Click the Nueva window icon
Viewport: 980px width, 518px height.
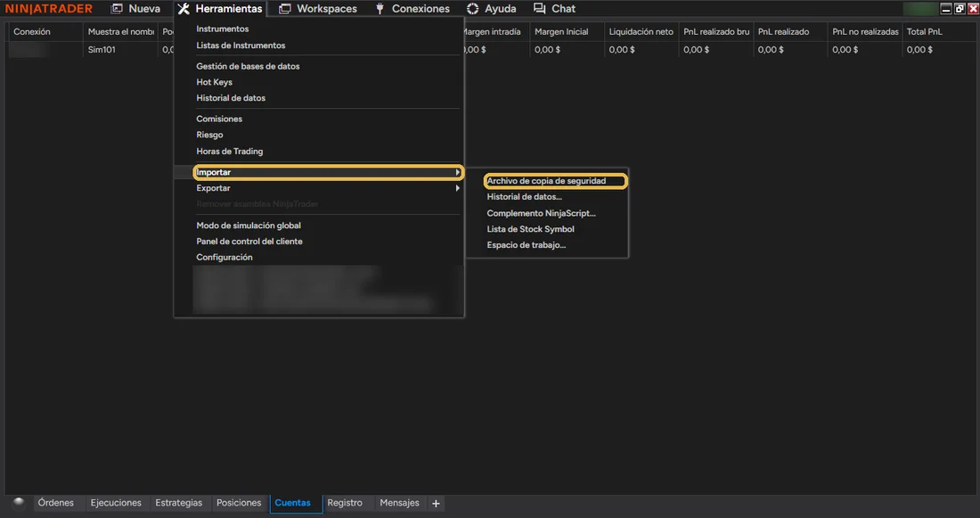(x=117, y=9)
